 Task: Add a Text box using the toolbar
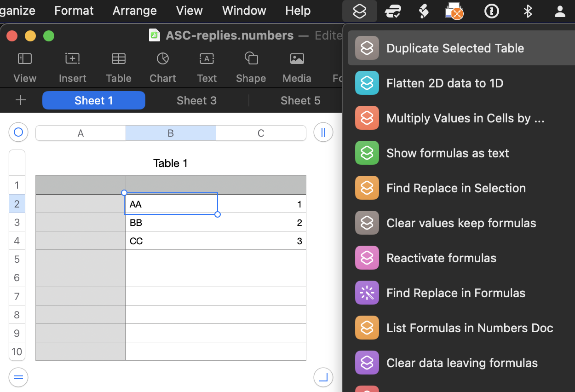(207, 67)
